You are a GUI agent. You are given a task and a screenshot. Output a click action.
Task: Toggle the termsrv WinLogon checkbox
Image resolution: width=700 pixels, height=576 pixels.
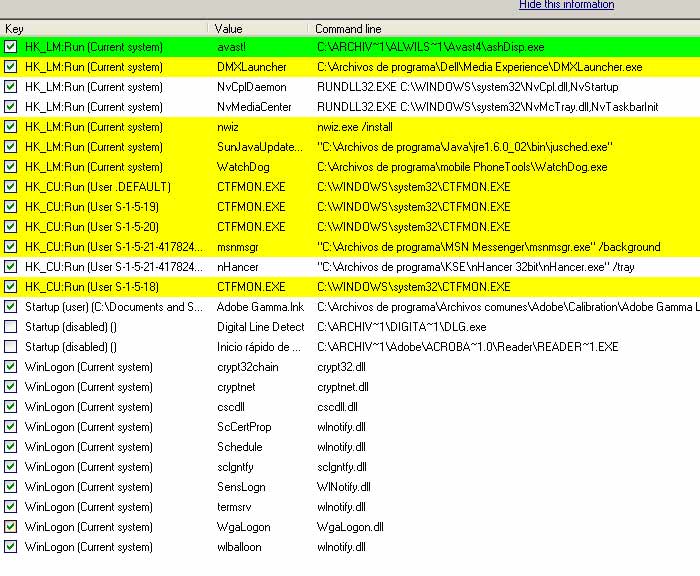[10, 507]
